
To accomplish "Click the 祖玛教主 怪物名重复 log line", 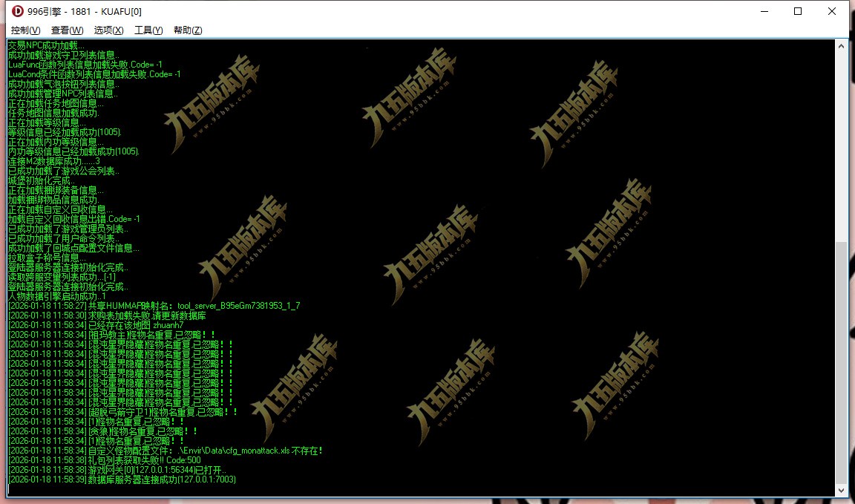I will [x=112, y=335].
